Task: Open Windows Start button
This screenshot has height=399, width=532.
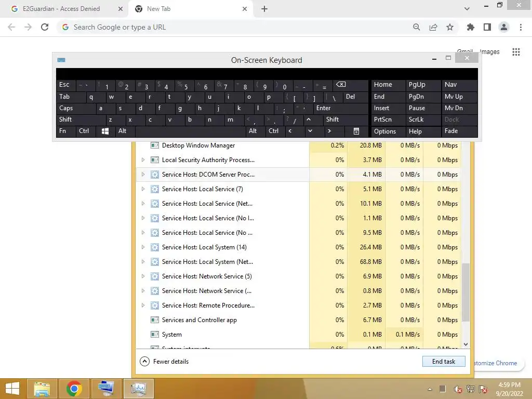Action: point(13,389)
